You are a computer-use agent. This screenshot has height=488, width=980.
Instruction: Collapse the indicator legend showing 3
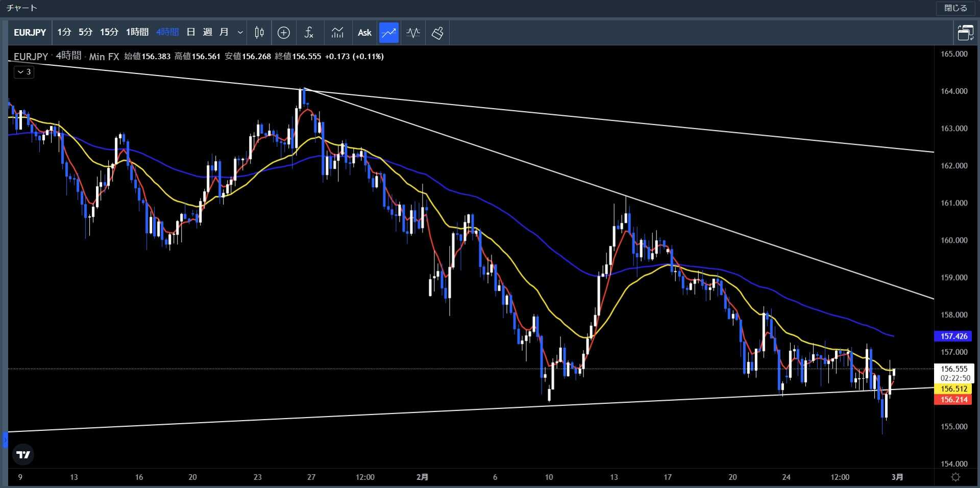click(x=24, y=72)
